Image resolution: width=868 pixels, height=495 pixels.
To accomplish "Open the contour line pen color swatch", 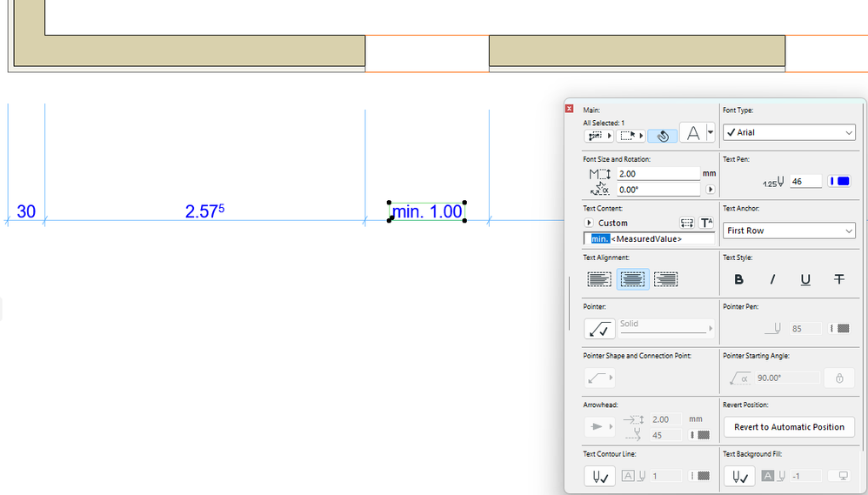I will click(700, 476).
